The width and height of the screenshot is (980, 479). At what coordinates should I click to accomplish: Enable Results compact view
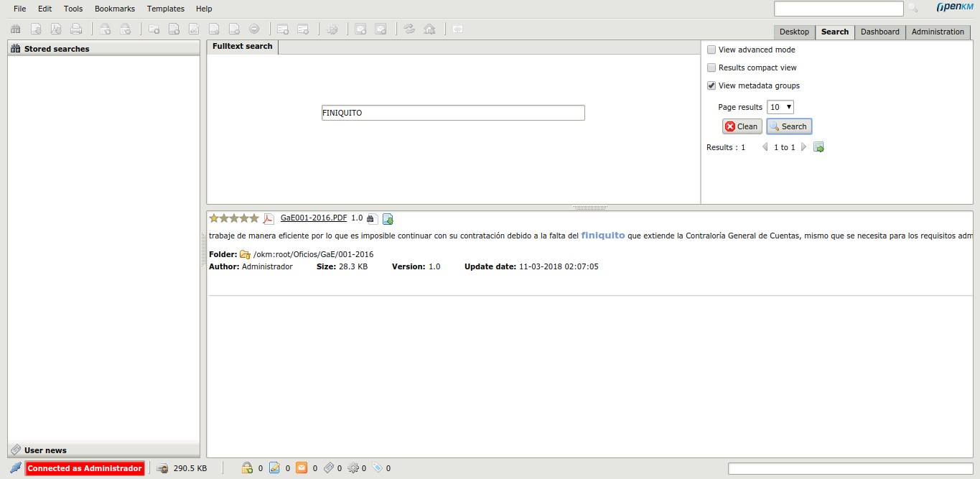tap(711, 68)
